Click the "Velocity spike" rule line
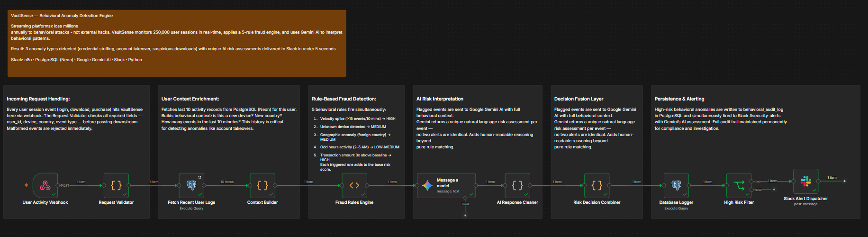Viewport: 868px width, 237px height. click(x=358, y=119)
